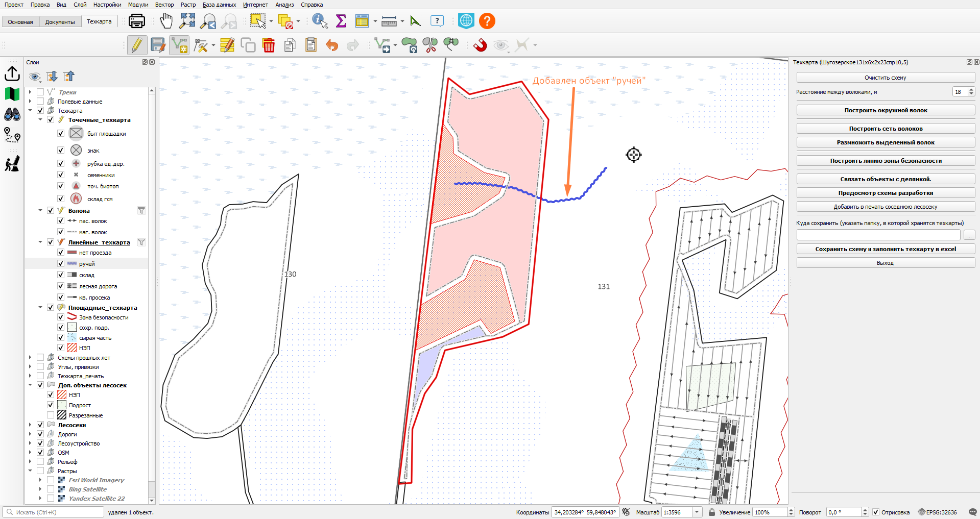Click the print layout printer icon
The image size is (980, 519).
[137, 21]
